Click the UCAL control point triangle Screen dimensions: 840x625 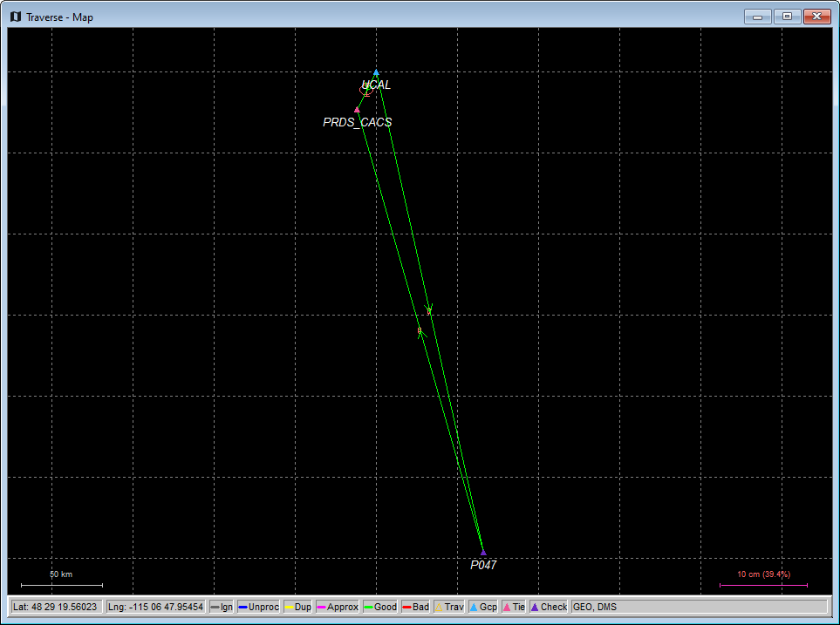(376, 73)
